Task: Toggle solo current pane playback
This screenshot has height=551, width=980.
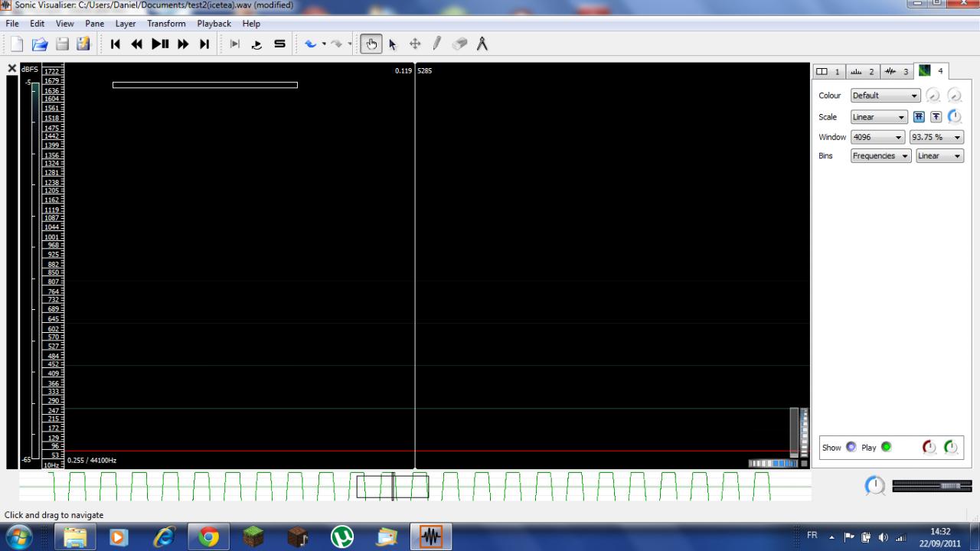Action: coord(279,44)
